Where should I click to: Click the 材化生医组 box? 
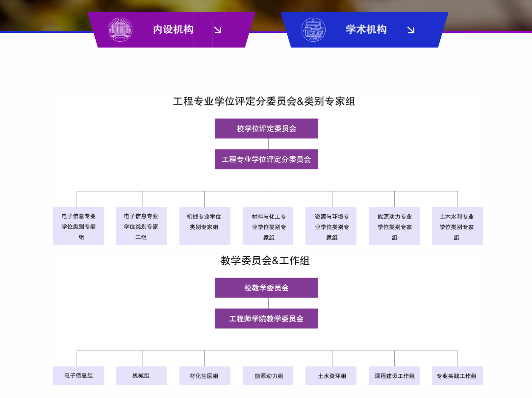coord(205,375)
